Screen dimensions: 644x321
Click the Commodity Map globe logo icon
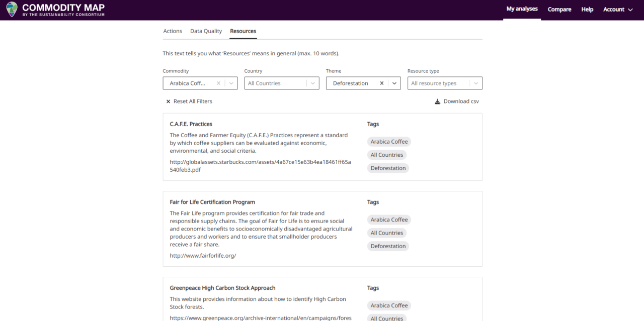[x=11, y=10]
